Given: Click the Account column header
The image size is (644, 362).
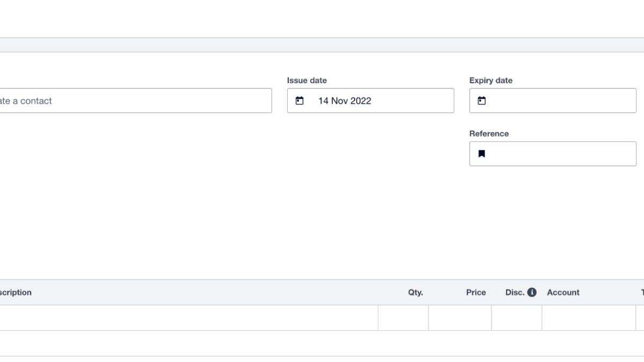Looking at the screenshot, I should click(563, 292).
